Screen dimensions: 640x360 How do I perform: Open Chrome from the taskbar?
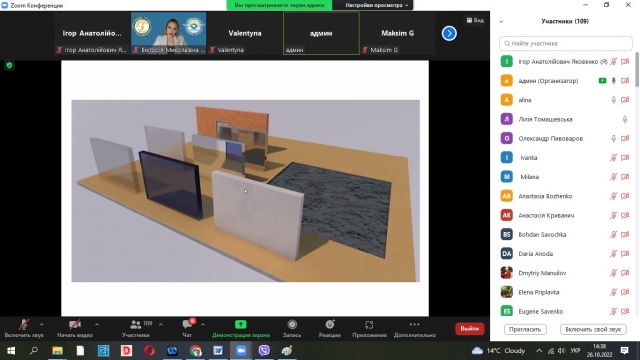click(196, 351)
